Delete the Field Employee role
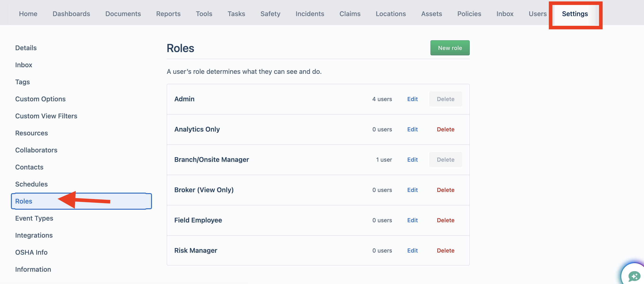644x284 pixels. coord(446,220)
